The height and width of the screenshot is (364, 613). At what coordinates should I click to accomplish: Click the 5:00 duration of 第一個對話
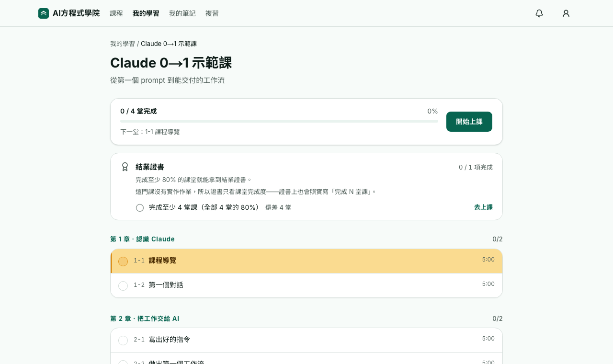[488, 284]
